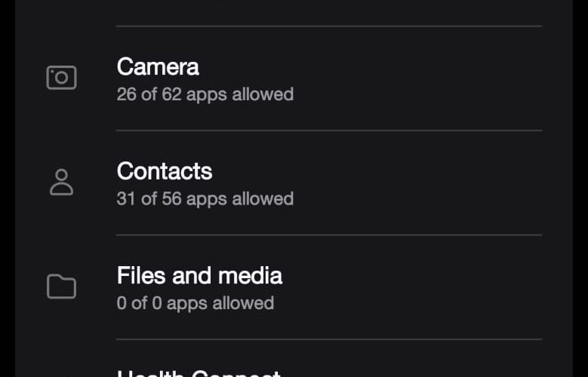Open the Camera permission title
This screenshot has height=377, width=588.
158,67
